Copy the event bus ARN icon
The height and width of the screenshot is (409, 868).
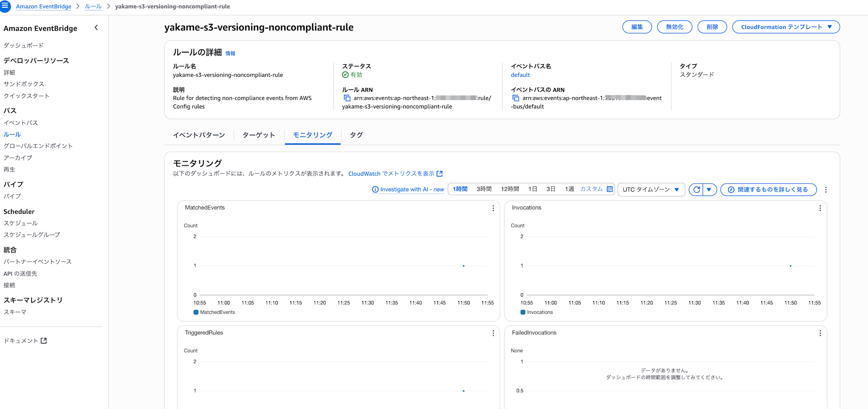pyautogui.click(x=516, y=98)
